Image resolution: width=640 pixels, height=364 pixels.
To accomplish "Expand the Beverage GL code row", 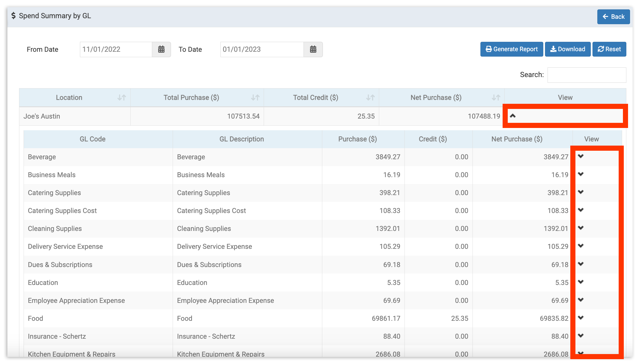I will coord(580,156).
